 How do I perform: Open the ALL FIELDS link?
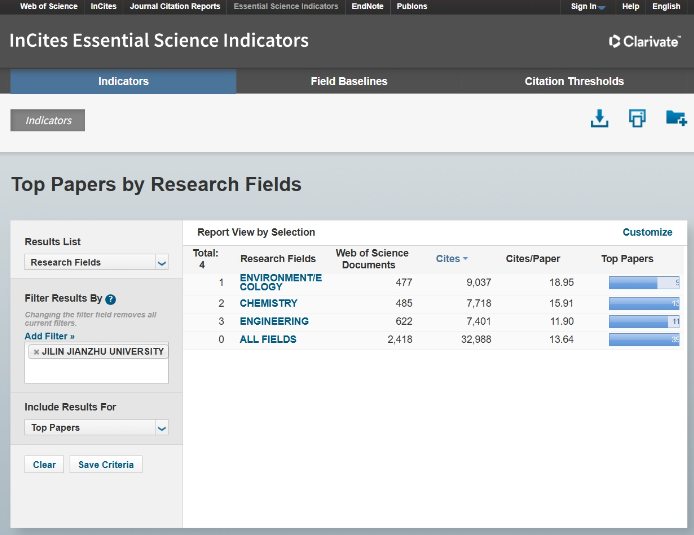tap(268, 340)
